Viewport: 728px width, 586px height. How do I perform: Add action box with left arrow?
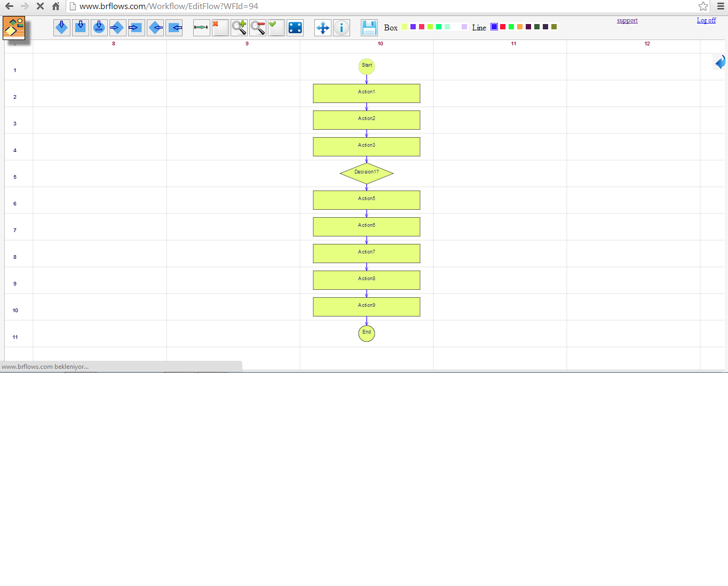pyautogui.click(x=174, y=27)
